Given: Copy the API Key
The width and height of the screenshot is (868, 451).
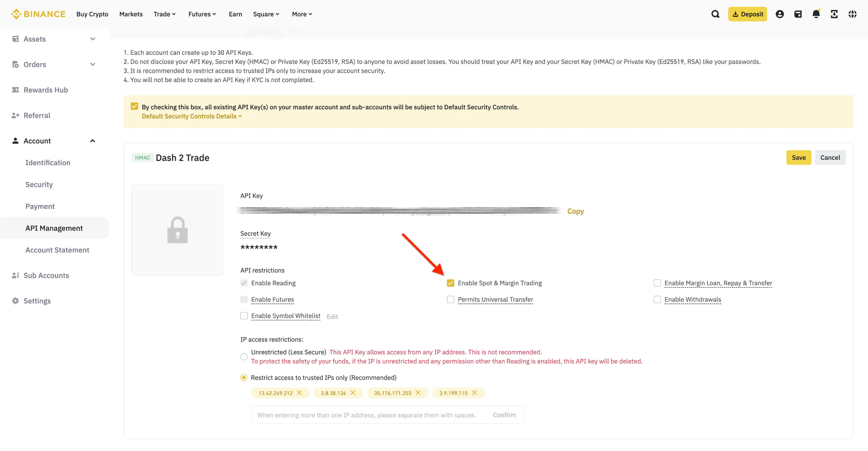Looking at the screenshot, I should coord(575,211).
